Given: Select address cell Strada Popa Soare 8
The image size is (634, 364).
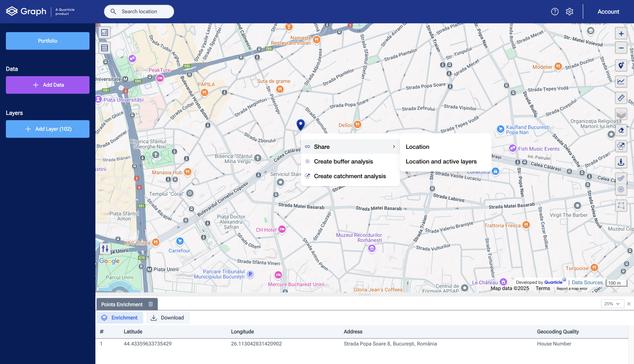Looking at the screenshot, I should (x=390, y=344).
